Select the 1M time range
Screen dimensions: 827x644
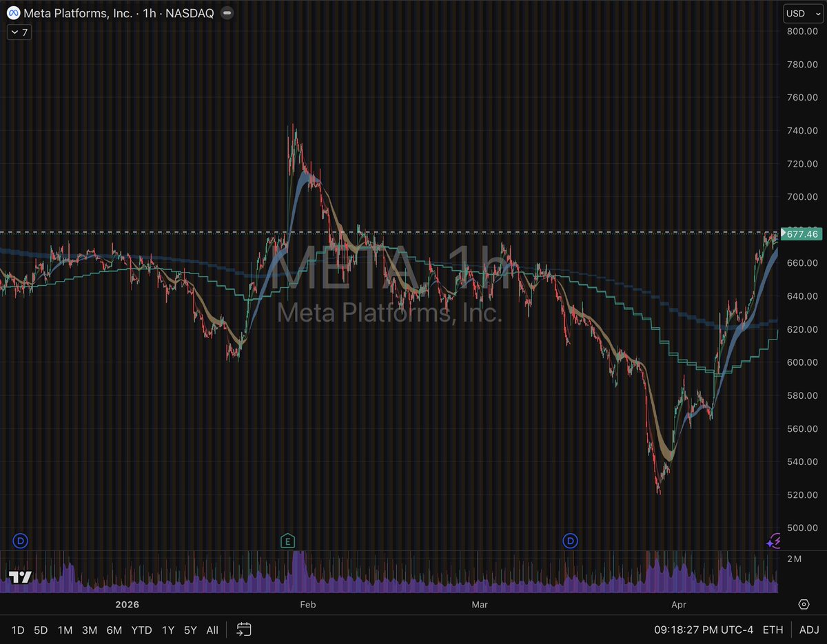65,630
